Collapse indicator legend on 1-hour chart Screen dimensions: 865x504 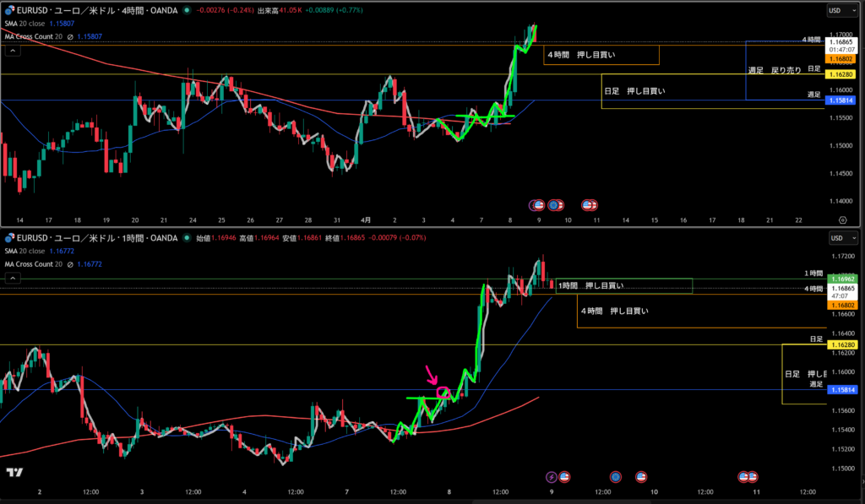tap(13, 277)
